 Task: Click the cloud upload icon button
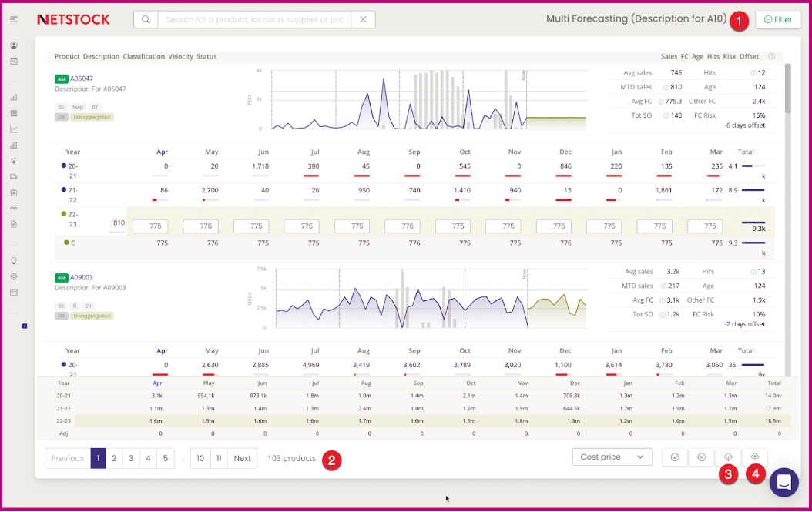pyautogui.click(x=755, y=457)
